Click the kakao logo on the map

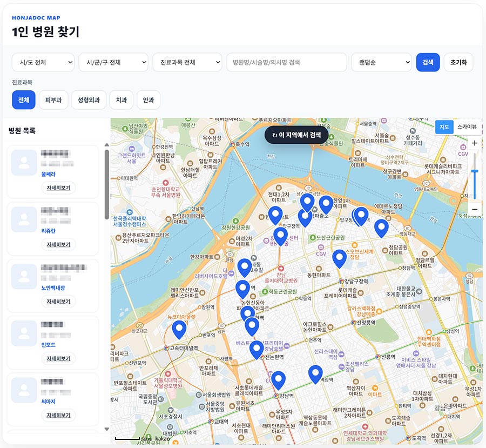pos(163,438)
